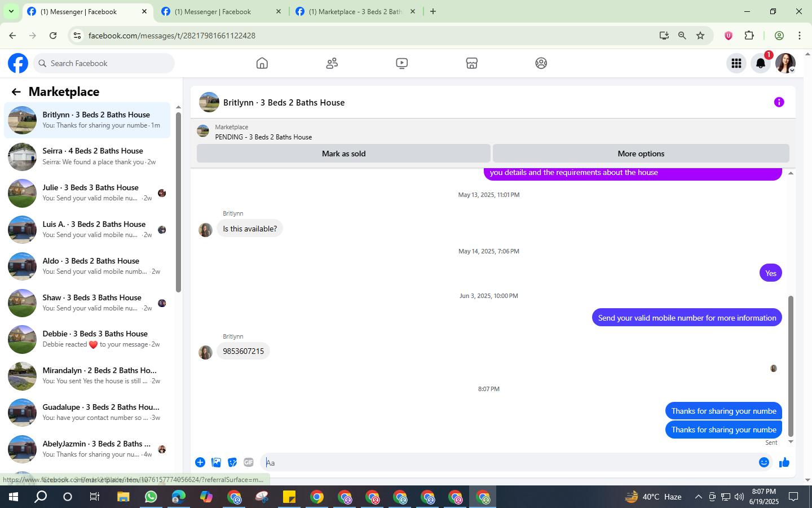The height and width of the screenshot is (508, 812).
Task: Choose a sticker with the sticker icon
Action: 232,462
